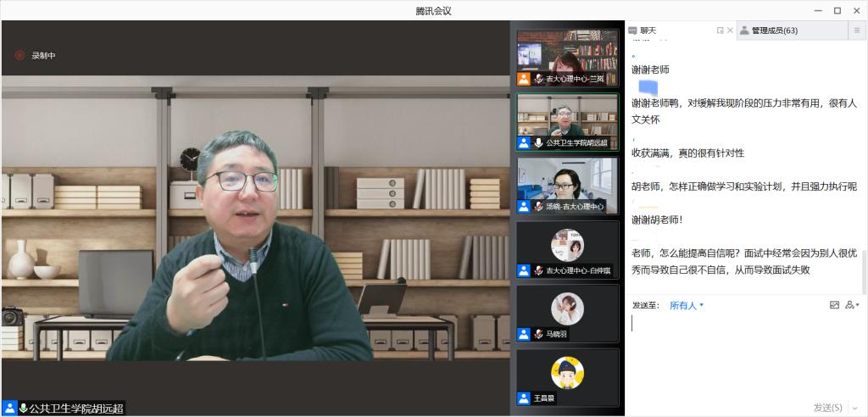Pop out the chat panel
Screen dimensions: 868x417
[x=720, y=31]
